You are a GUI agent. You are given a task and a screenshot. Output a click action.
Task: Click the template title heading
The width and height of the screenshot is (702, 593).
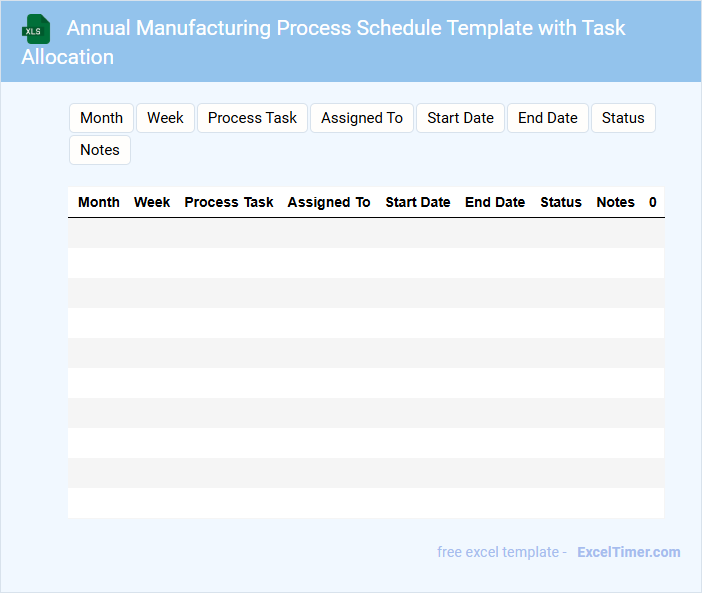tap(345, 28)
